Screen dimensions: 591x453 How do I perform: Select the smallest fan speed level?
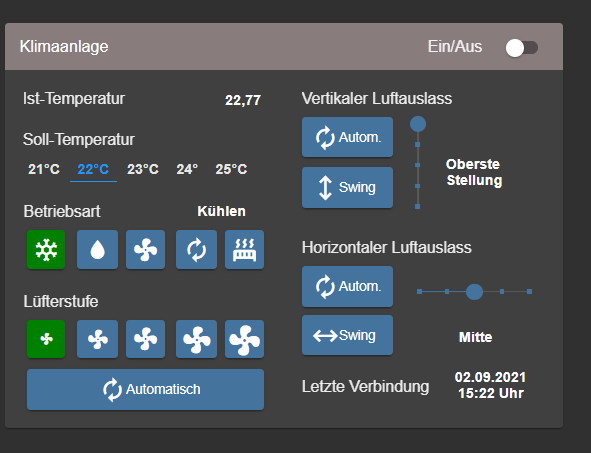pos(46,339)
